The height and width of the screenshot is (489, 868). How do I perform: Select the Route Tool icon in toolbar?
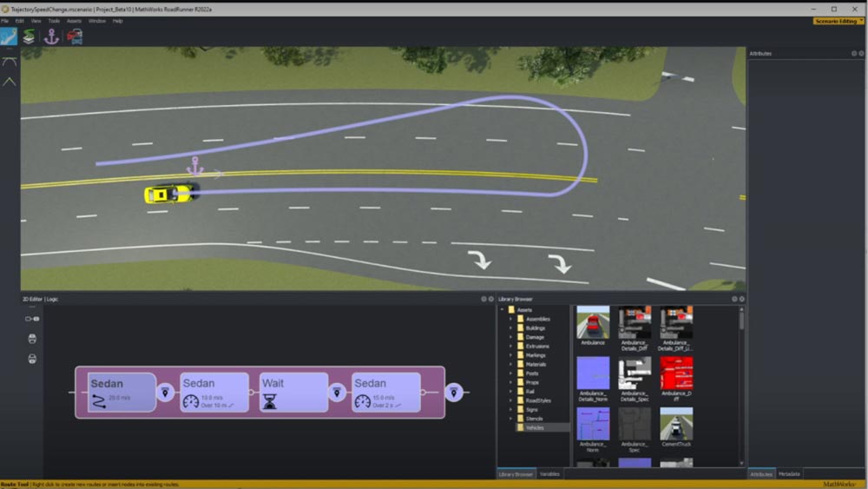[9, 36]
